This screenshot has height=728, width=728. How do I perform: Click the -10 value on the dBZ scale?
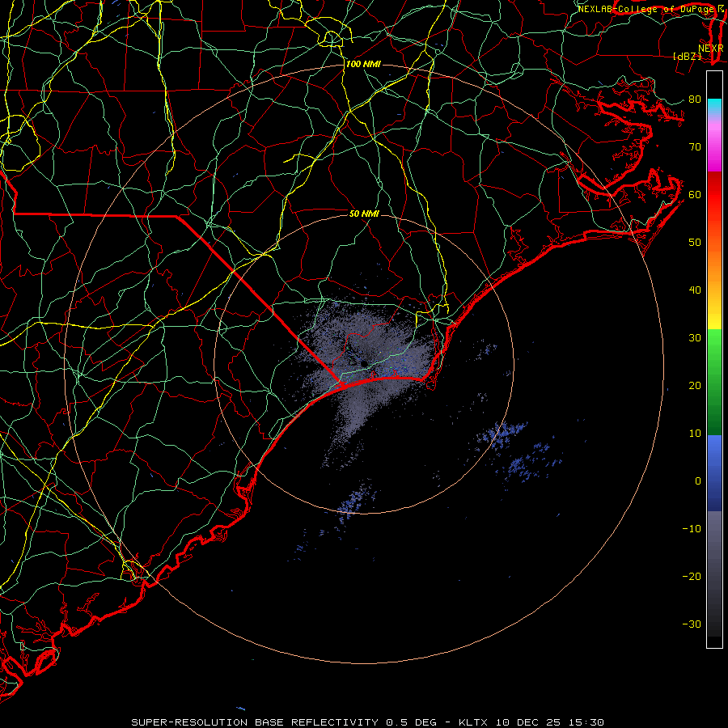[x=692, y=529]
